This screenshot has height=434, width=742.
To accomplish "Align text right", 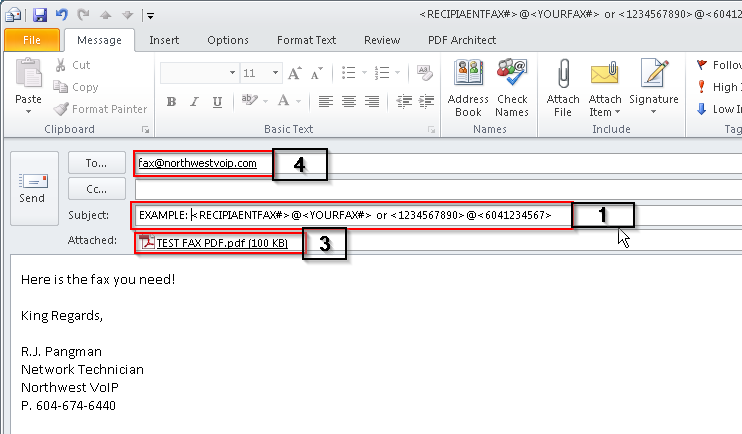I will [x=371, y=101].
